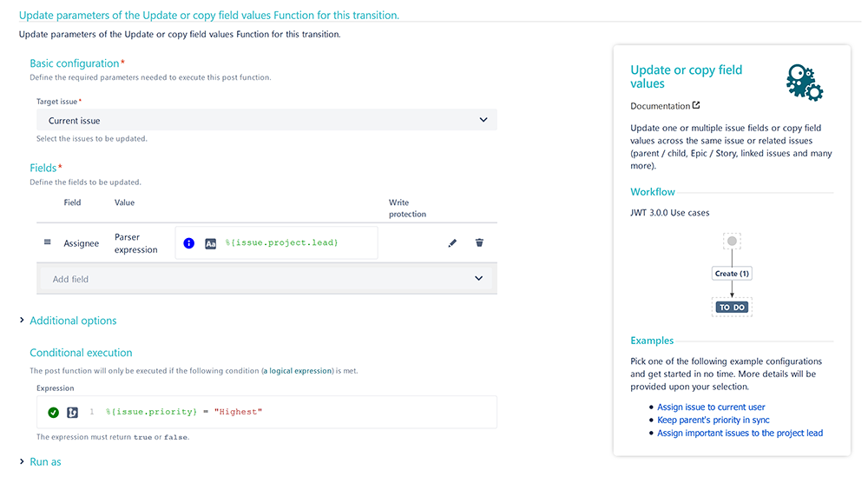Click the gears icon in help panel

tap(805, 83)
